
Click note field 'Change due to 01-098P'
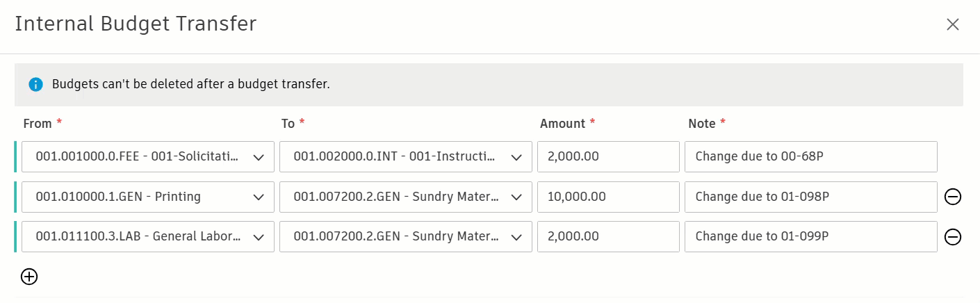coord(810,197)
